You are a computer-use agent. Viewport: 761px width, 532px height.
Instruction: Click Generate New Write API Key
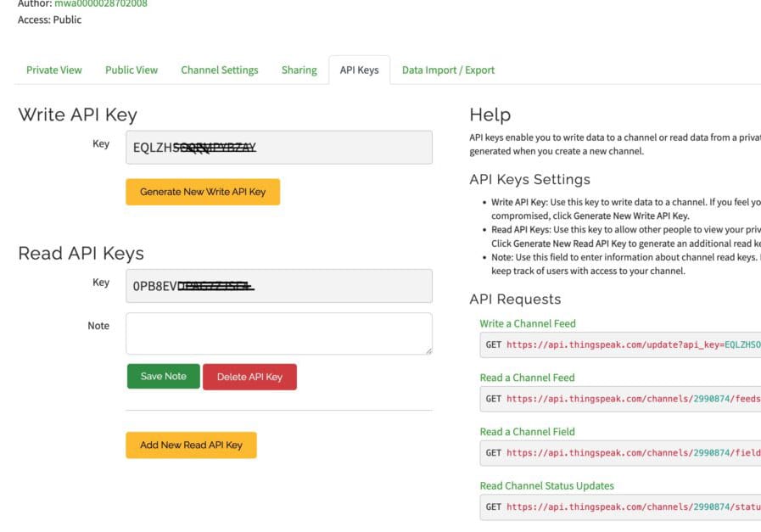(x=203, y=192)
